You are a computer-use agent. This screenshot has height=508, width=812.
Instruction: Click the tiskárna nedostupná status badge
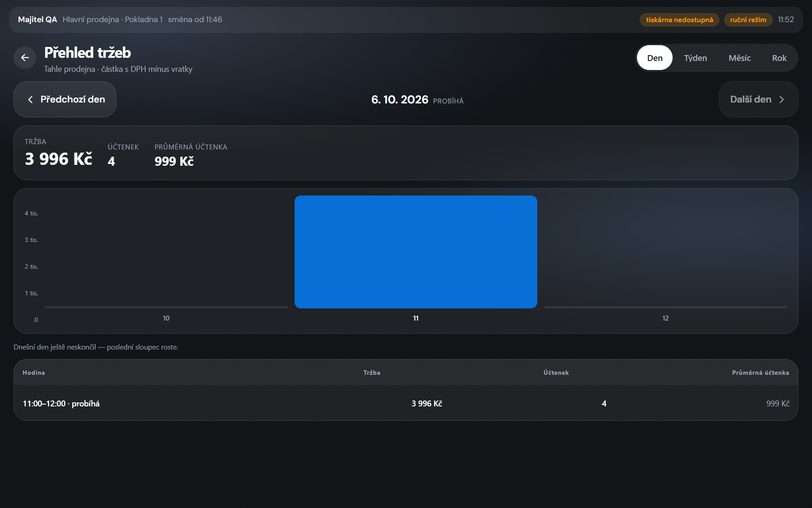(679, 20)
